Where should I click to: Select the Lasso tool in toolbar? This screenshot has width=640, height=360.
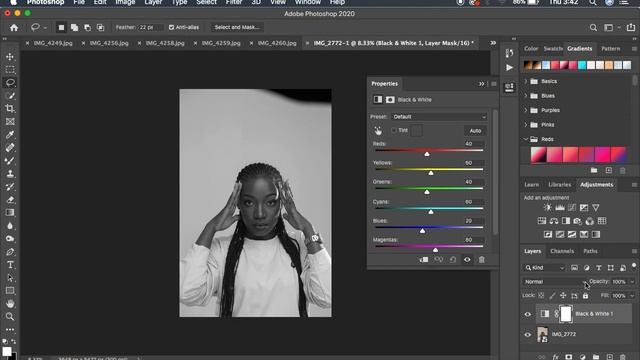(x=10, y=82)
